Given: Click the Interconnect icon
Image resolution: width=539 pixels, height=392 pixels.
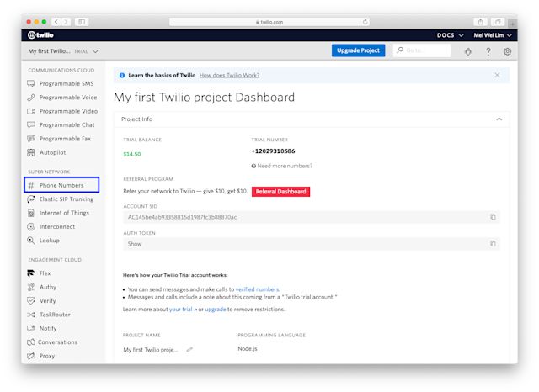Looking at the screenshot, I should click(31, 227).
